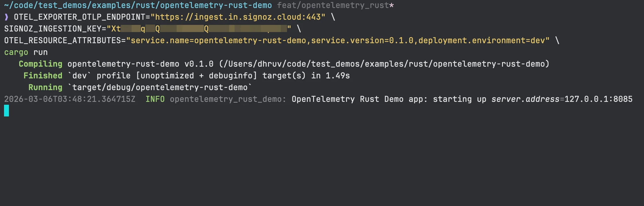Click the cyan terminal cursor block

coord(6,111)
